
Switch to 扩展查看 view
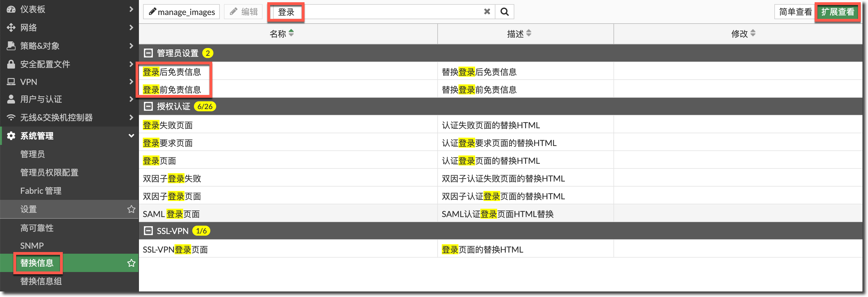(837, 12)
